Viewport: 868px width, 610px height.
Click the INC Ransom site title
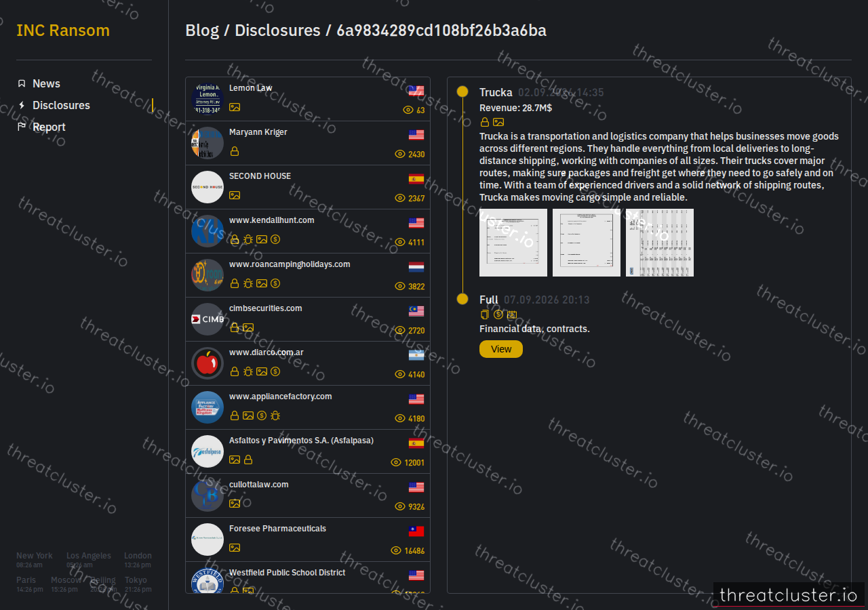pos(63,30)
